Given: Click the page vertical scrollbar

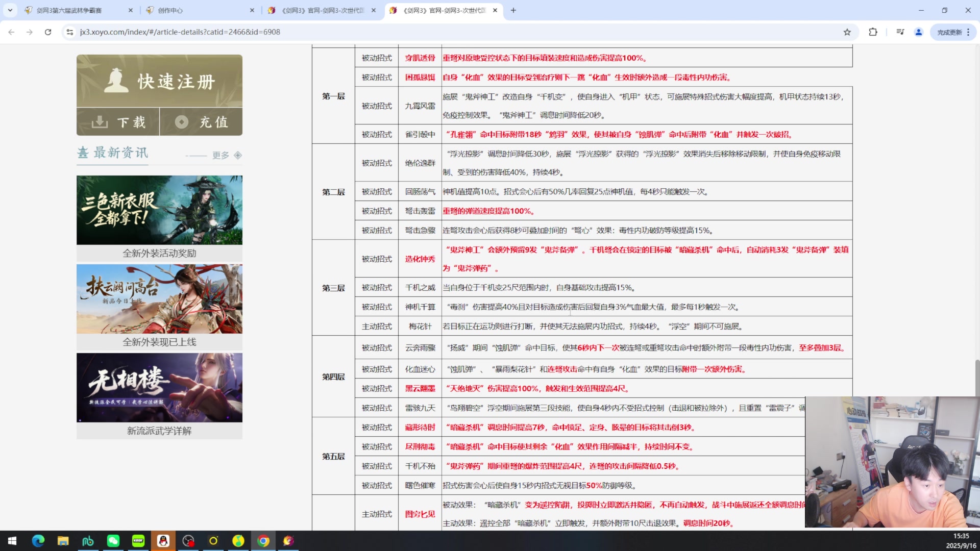Looking at the screenshot, I should click(977, 378).
